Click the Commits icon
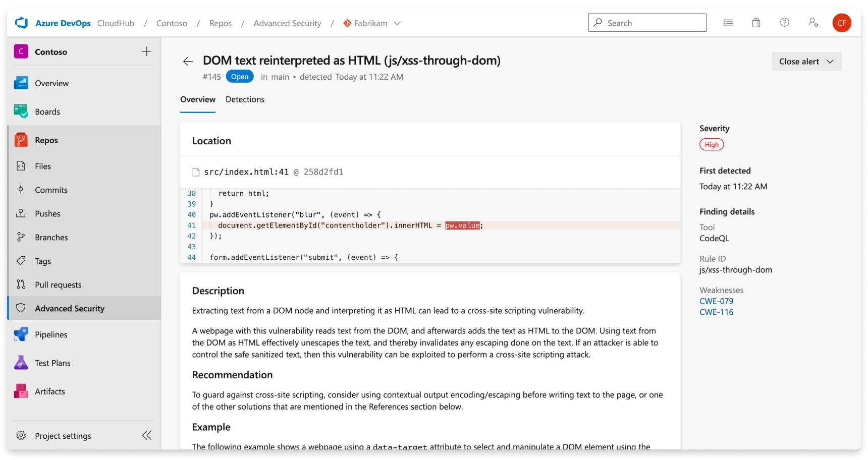Viewport: 868px width, 460px height. tap(21, 190)
